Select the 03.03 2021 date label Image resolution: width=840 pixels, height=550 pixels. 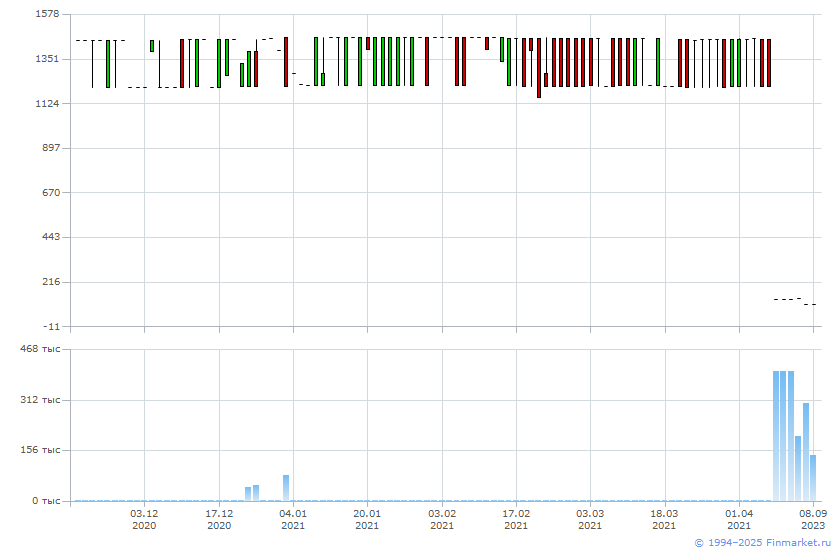pos(590,519)
